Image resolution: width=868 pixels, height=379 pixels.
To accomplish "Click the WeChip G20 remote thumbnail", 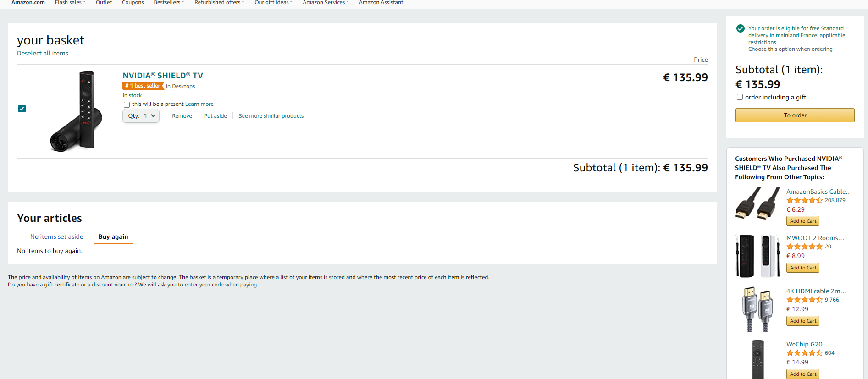I will 757,359.
